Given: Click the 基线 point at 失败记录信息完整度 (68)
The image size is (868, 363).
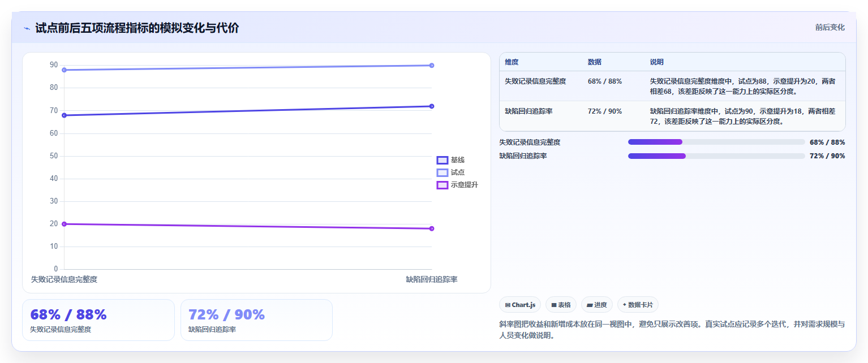Looking at the screenshot, I should (64, 115).
